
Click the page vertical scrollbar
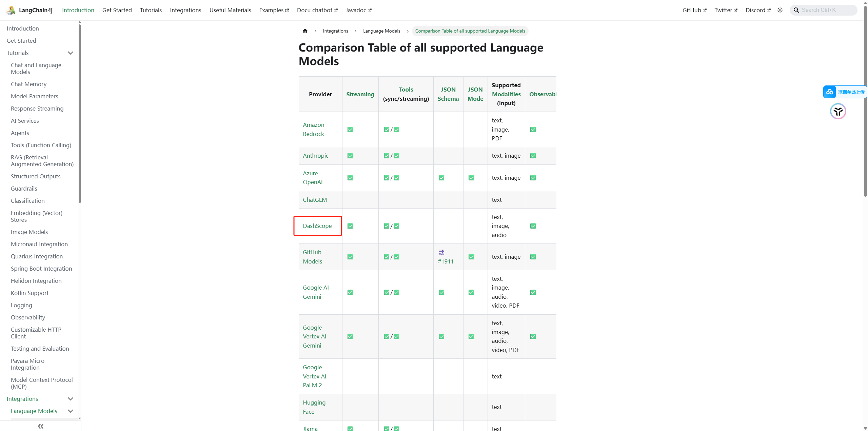tap(865, 102)
